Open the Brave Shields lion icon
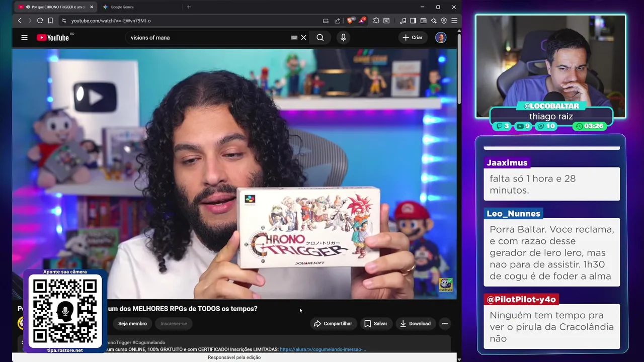Viewport: 644px width, 362px height. click(x=351, y=21)
